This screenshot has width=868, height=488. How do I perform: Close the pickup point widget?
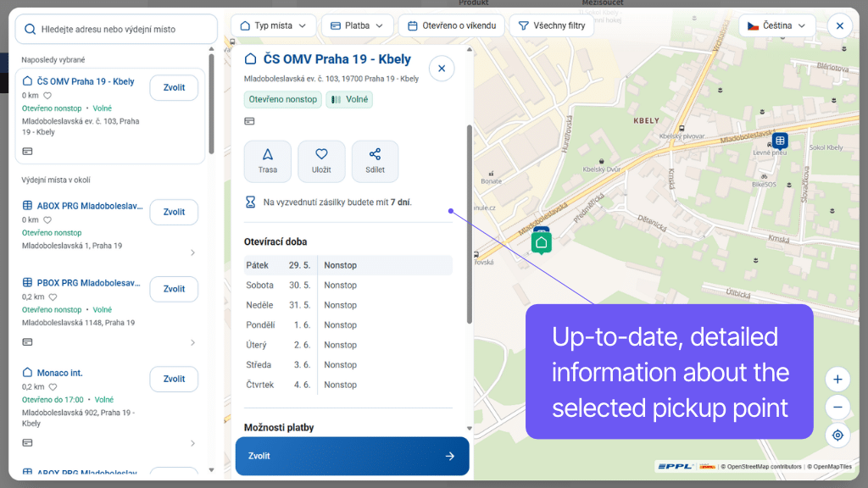(840, 25)
